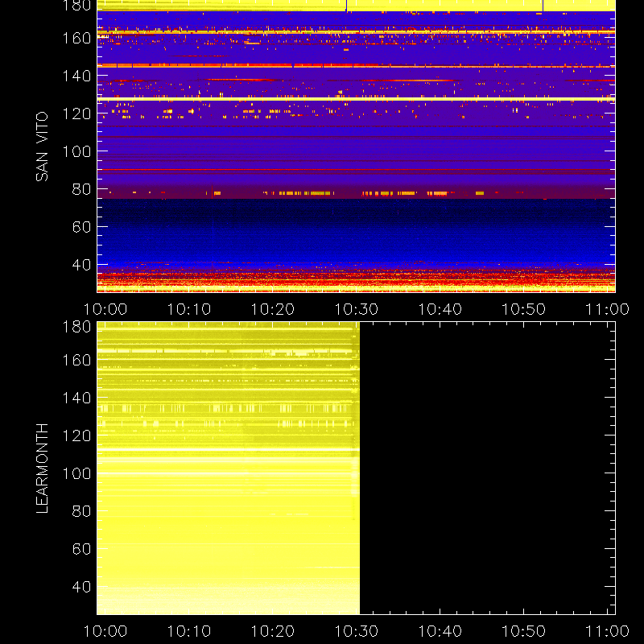
Task: Select the 180 tick label on Learmonth axis
Action: [x=76, y=327]
